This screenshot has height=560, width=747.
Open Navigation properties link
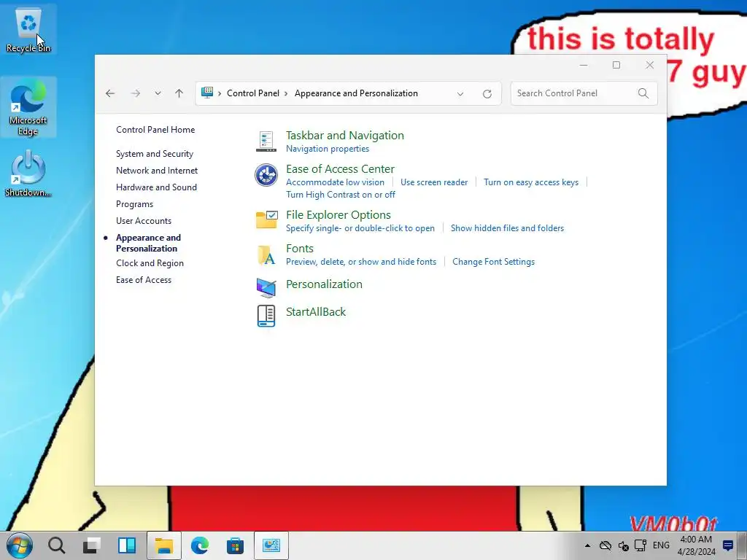coord(328,149)
